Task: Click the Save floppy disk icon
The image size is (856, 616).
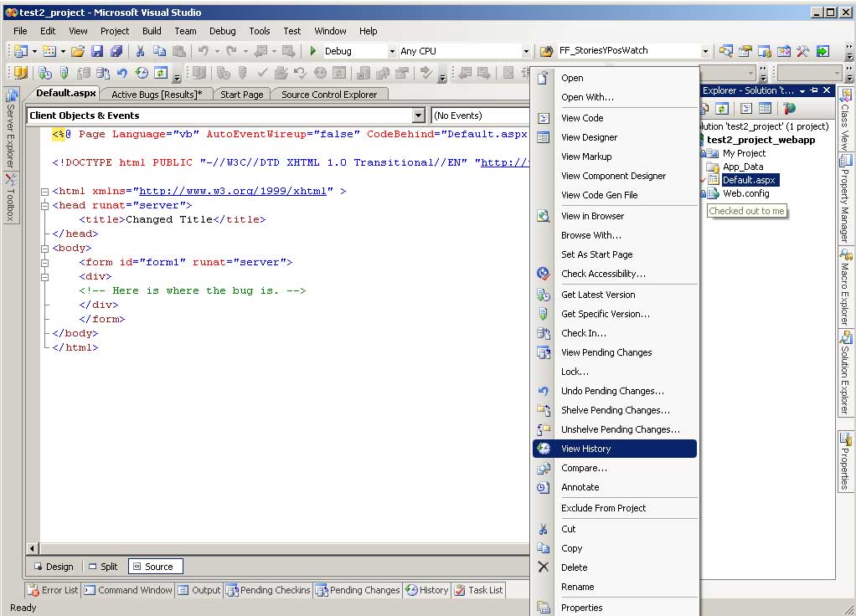Action: (97, 51)
